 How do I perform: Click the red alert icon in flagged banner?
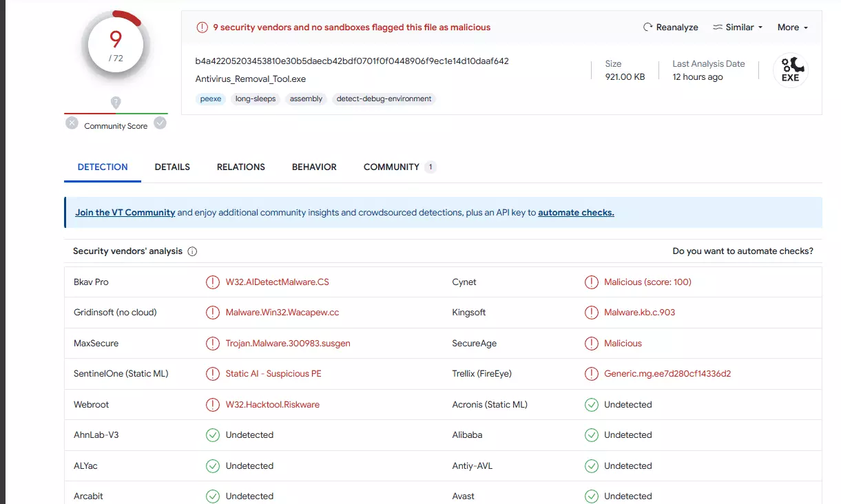[202, 28]
